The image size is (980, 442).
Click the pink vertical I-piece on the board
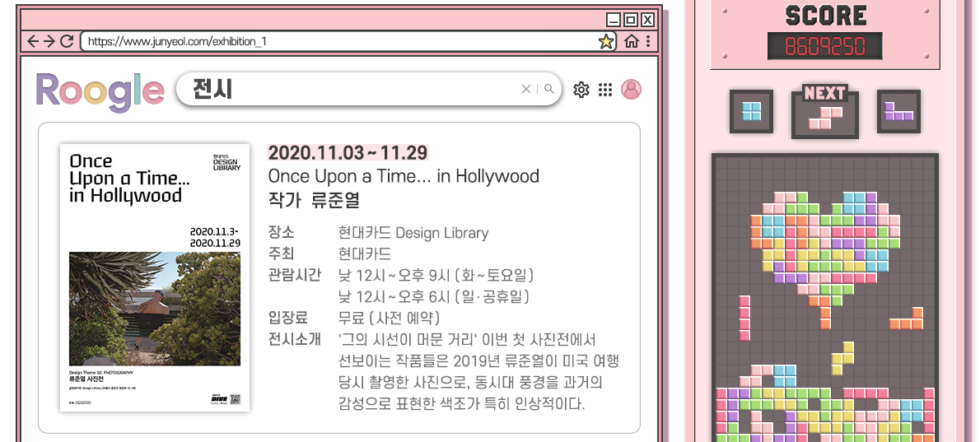tap(744, 319)
